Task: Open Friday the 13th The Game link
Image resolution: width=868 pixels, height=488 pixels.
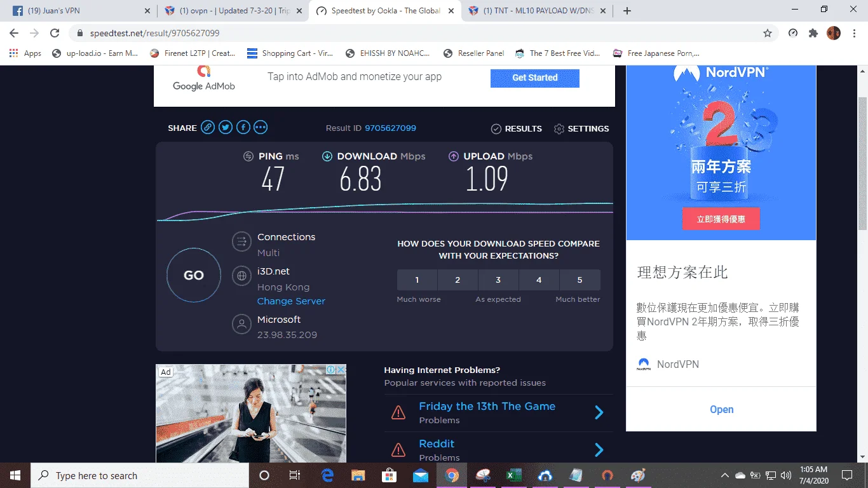Action: point(487,407)
